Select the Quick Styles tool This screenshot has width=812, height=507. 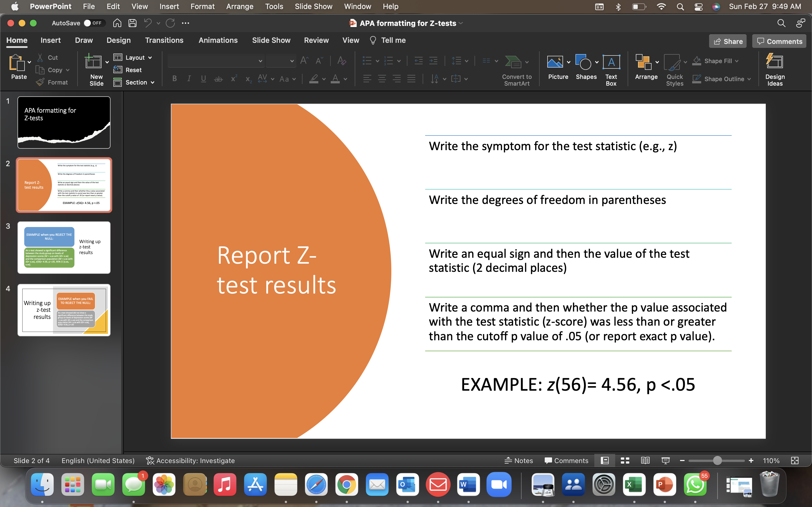[x=674, y=66]
